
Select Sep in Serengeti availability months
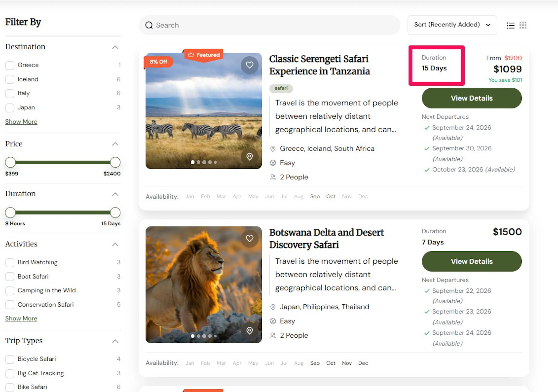pyautogui.click(x=315, y=196)
